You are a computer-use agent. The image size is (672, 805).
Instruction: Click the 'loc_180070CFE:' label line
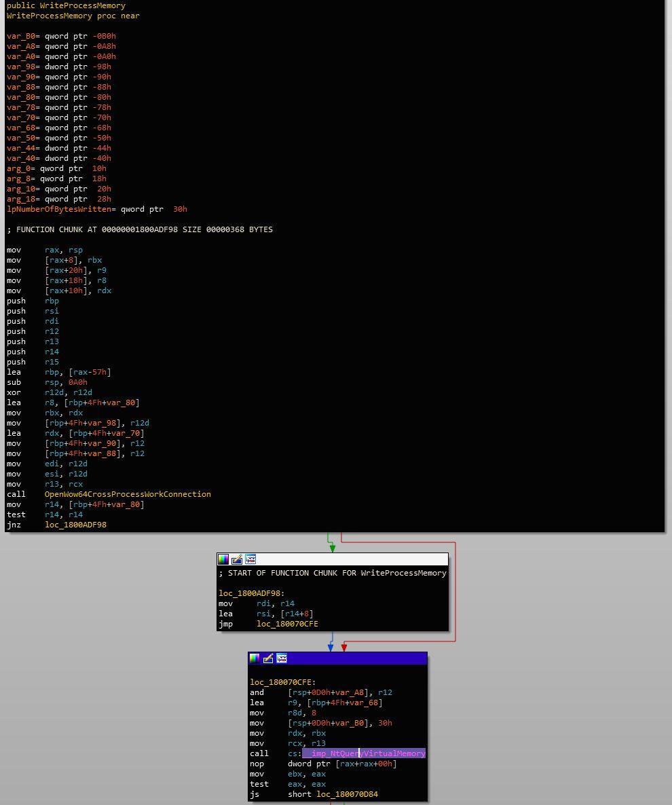pyautogui.click(x=283, y=681)
